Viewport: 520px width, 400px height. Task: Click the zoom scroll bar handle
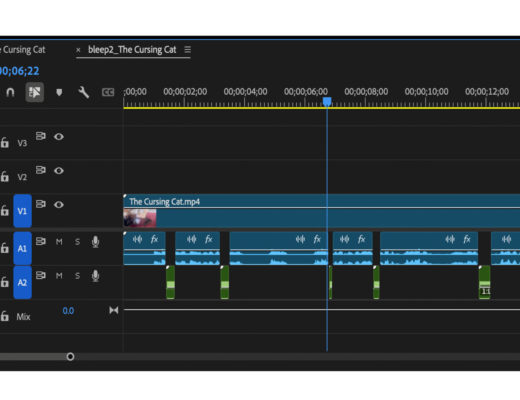[x=70, y=357]
